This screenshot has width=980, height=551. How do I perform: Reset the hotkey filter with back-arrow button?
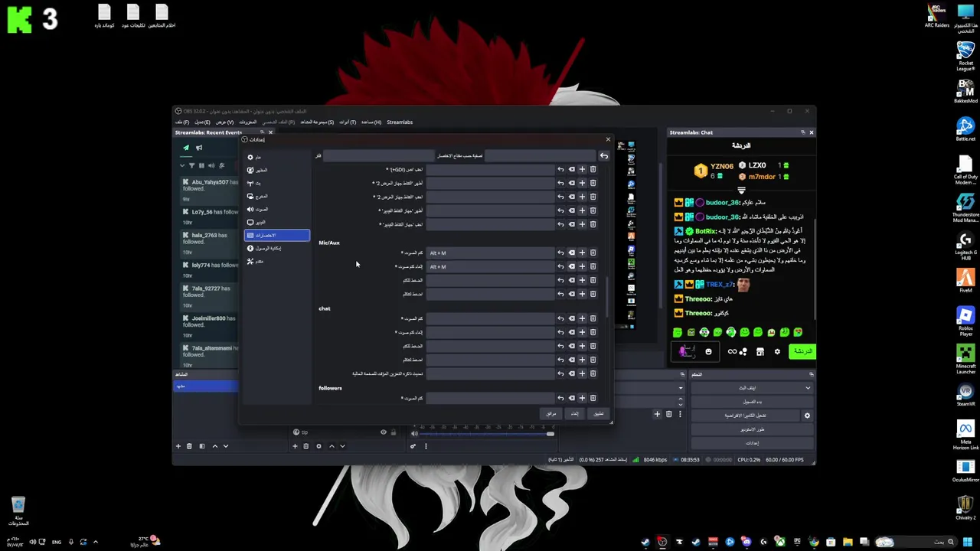(604, 156)
